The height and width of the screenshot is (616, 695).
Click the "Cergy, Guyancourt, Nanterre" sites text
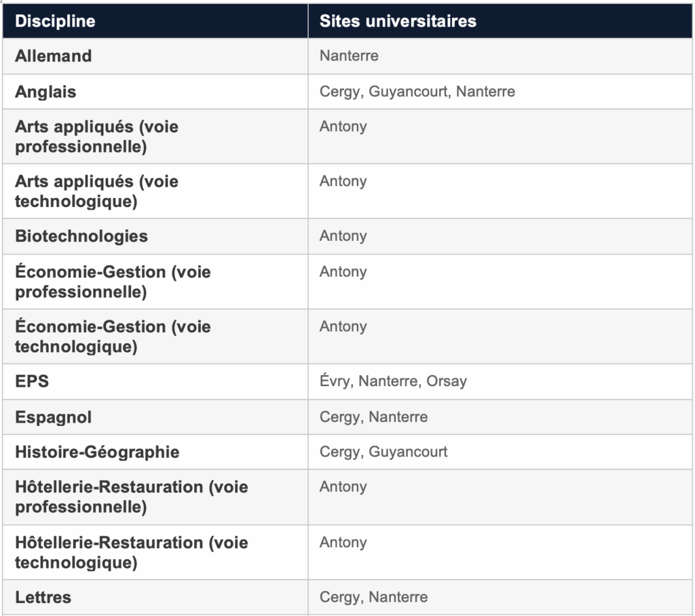tap(417, 92)
